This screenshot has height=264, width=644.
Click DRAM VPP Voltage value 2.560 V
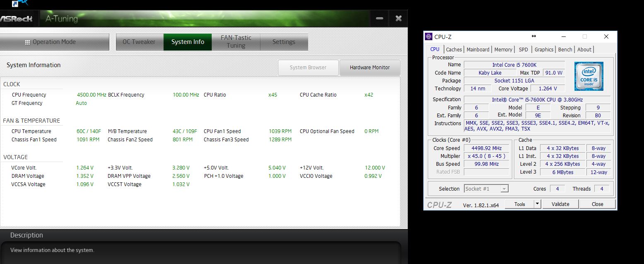point(181,176)
